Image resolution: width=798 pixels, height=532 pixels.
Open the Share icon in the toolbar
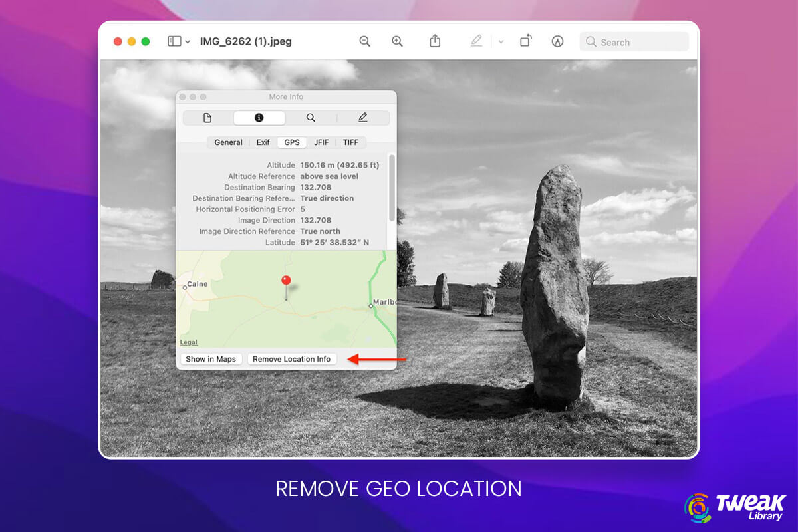click(x=435, y=41)
